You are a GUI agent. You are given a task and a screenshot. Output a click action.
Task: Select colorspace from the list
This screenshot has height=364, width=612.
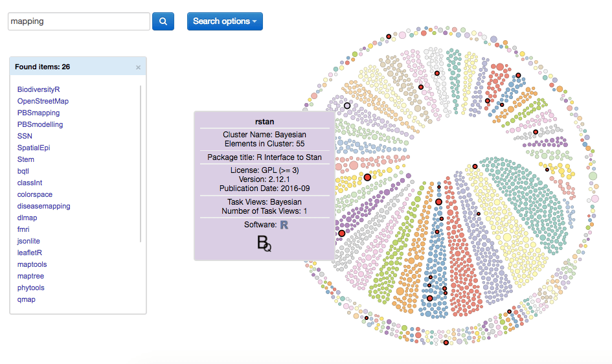(35, 194)
